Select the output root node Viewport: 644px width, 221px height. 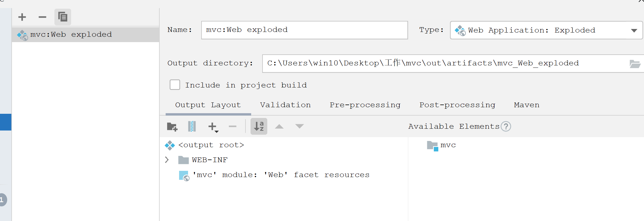click(204, 145)
